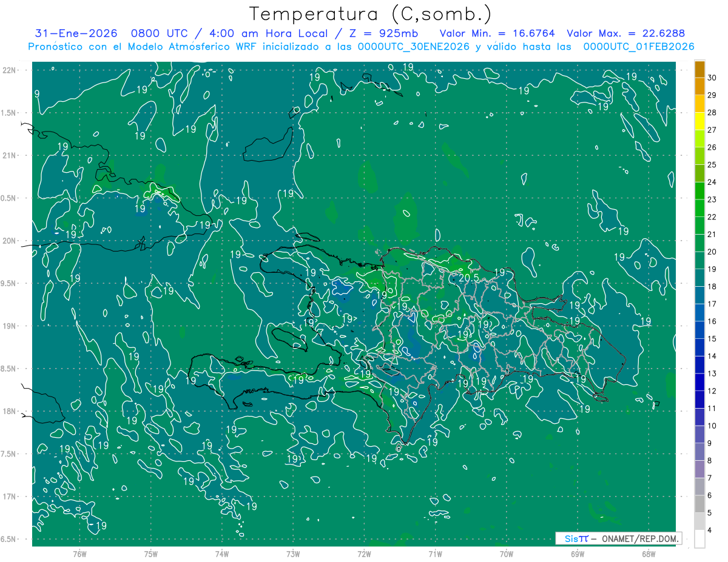Viewport: 728px width, 562px height.
Task: Click legend value "29"
Action: pos(712,95)
